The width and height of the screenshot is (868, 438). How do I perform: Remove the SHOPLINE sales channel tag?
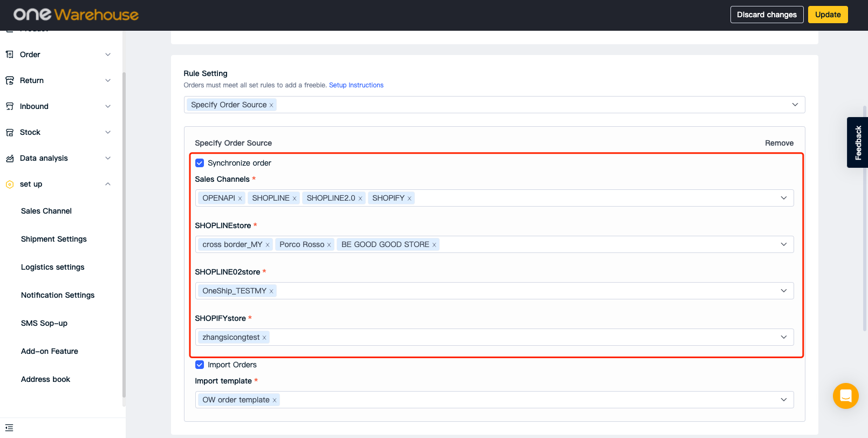point(295,199)
